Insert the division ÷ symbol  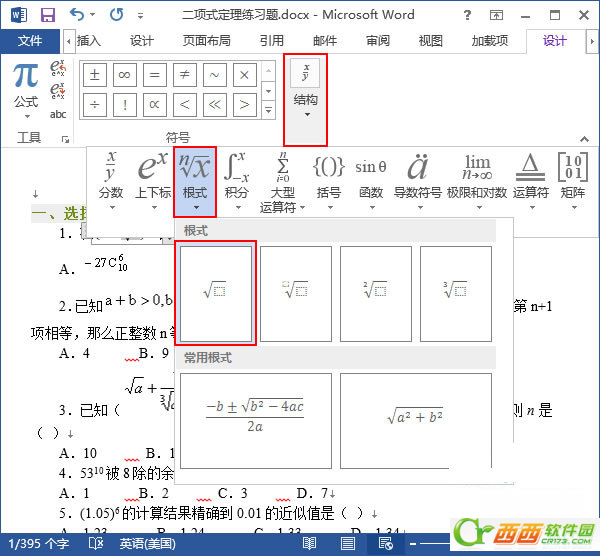(x=94, y=104)
